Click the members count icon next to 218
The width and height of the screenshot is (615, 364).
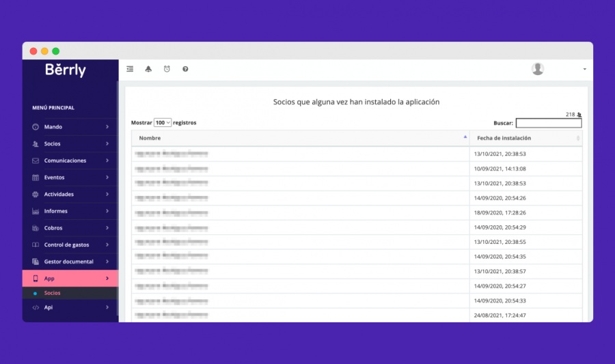coord(579,115)
